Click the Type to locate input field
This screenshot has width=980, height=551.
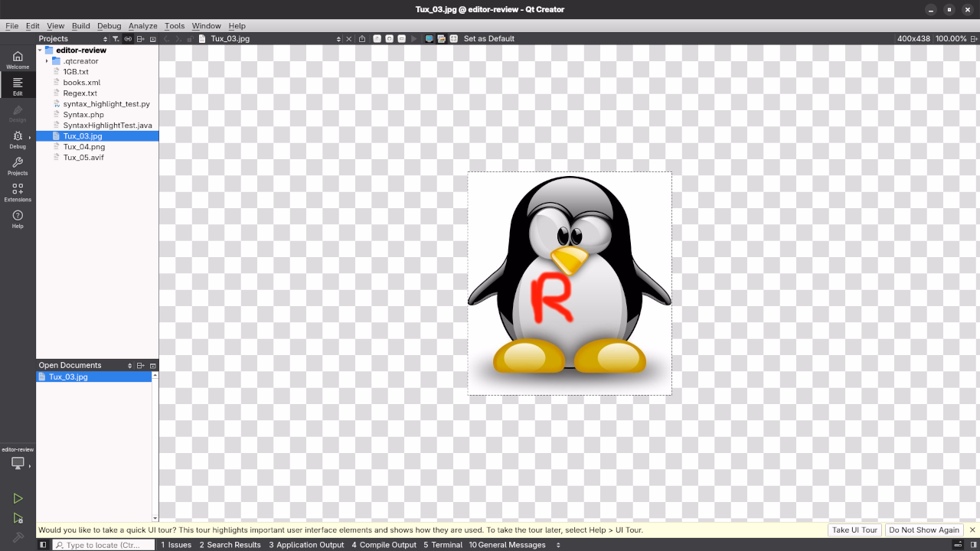point(103,545)
